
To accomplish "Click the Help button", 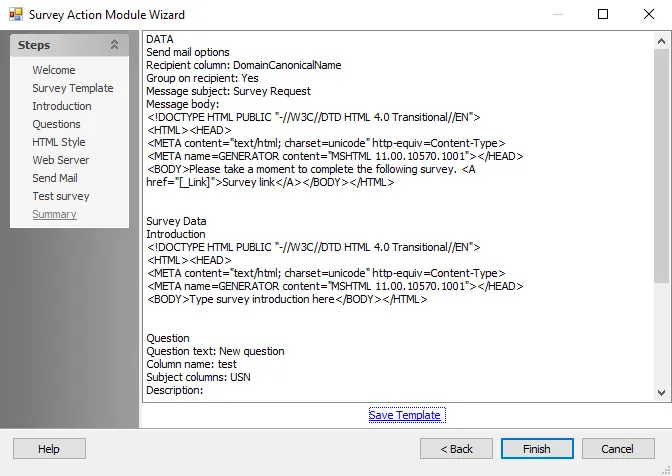I will coord(49,449).
